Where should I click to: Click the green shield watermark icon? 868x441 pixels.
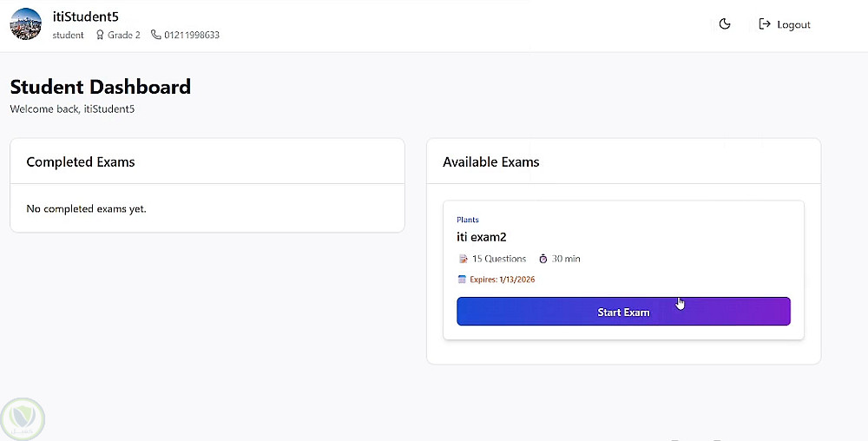pos(23,419)
